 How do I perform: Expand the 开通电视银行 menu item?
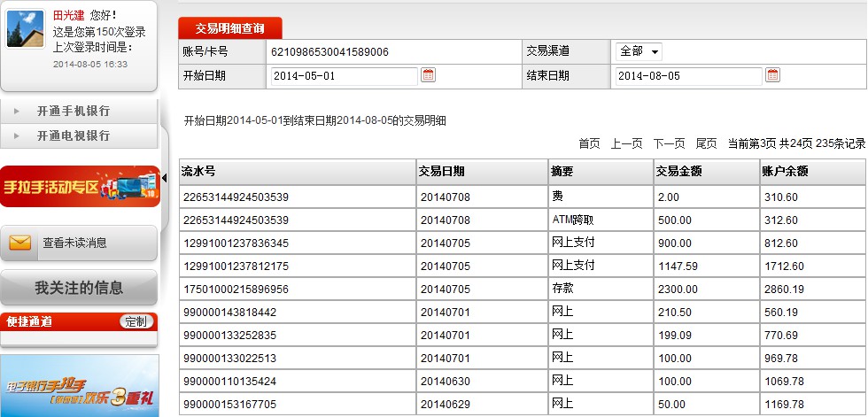tap(79, 135)
